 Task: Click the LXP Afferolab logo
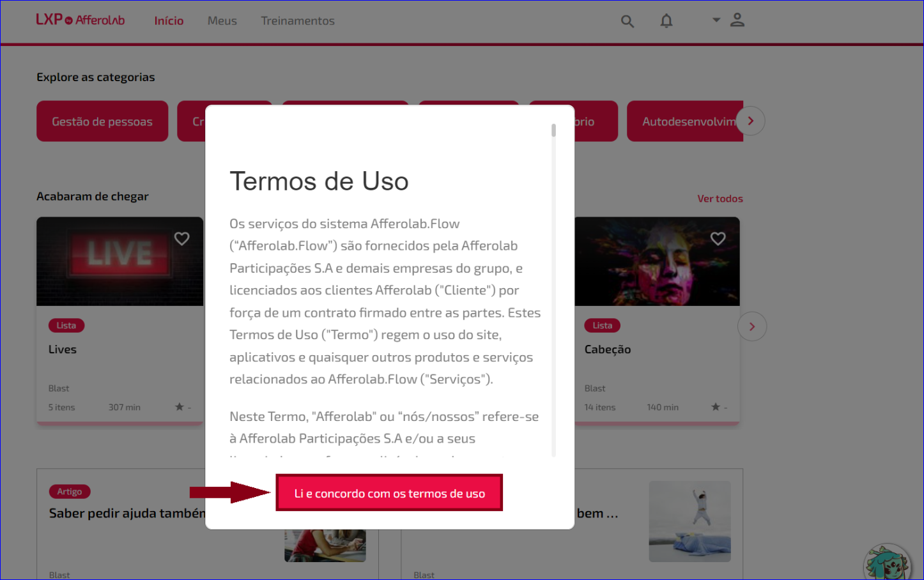(x=81, y=20)
